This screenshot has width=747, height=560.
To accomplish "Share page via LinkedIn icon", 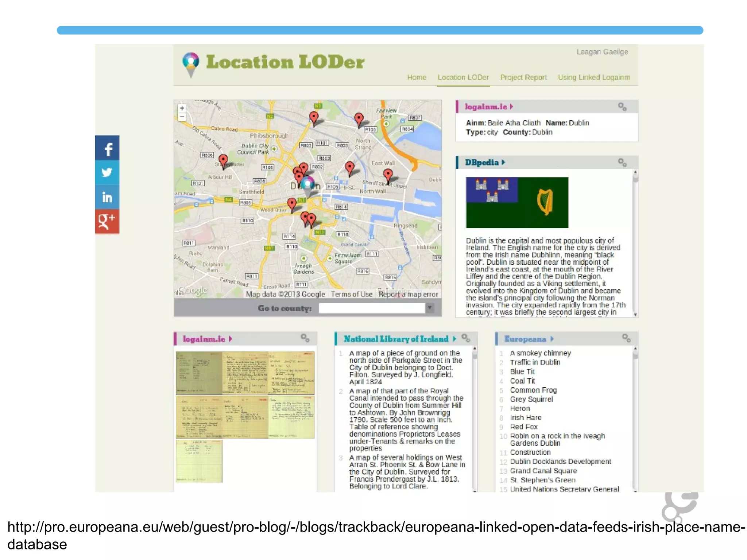I will click(x=107, y=197).
